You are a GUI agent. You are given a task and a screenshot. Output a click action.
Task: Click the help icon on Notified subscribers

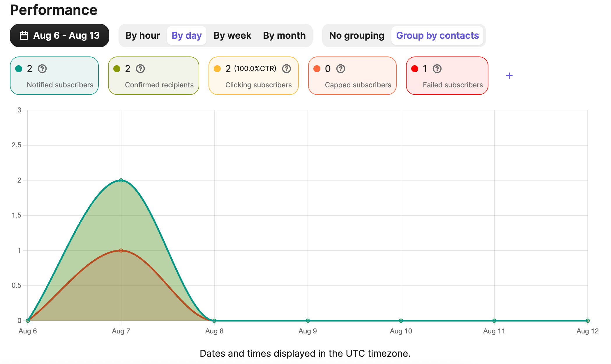(43, 69)
